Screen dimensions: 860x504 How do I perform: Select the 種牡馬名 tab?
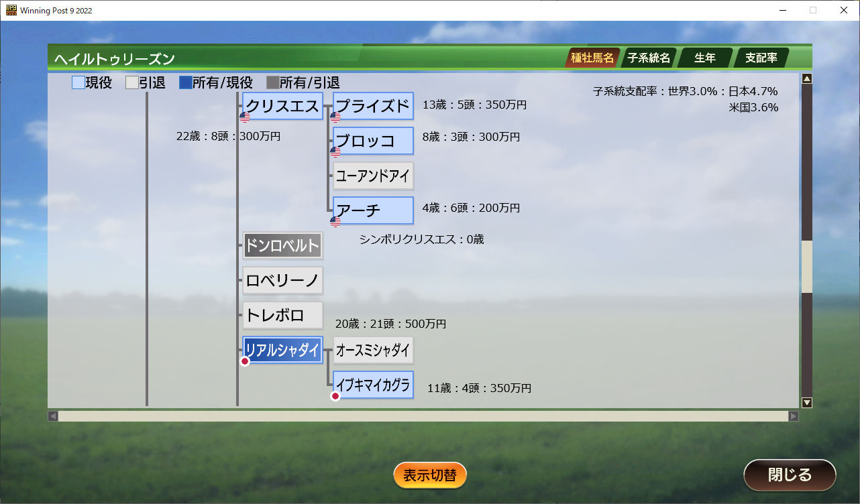click(592, 58)
